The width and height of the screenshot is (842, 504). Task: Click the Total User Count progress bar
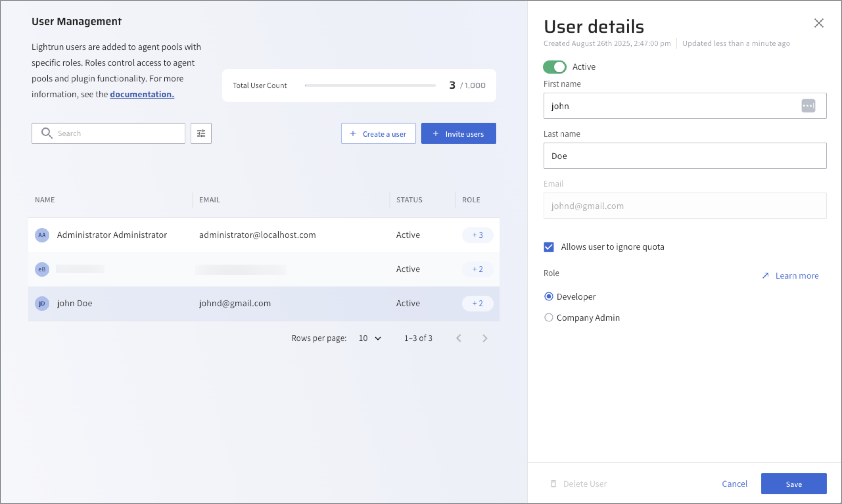(x=370, y=85)
